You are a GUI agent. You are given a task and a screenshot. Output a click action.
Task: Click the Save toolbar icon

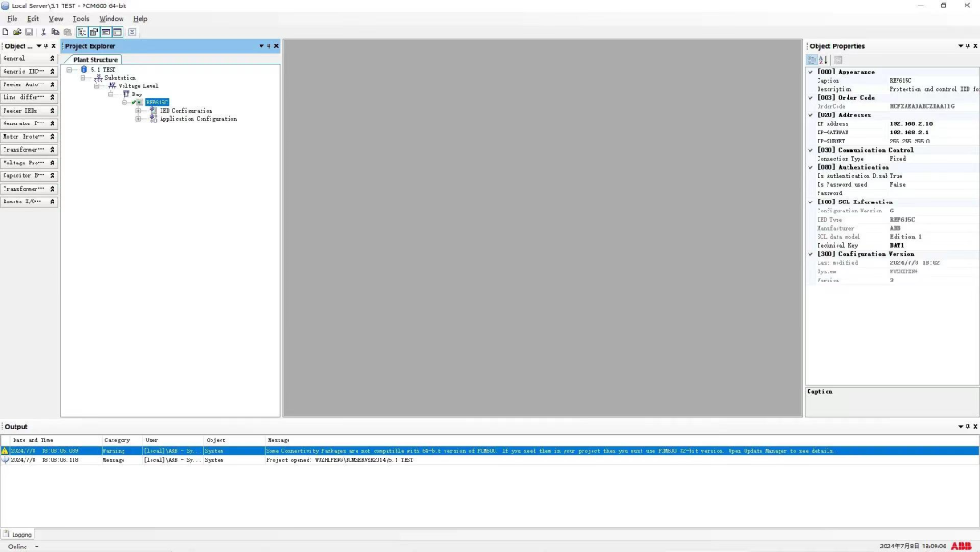pos(29,32)
